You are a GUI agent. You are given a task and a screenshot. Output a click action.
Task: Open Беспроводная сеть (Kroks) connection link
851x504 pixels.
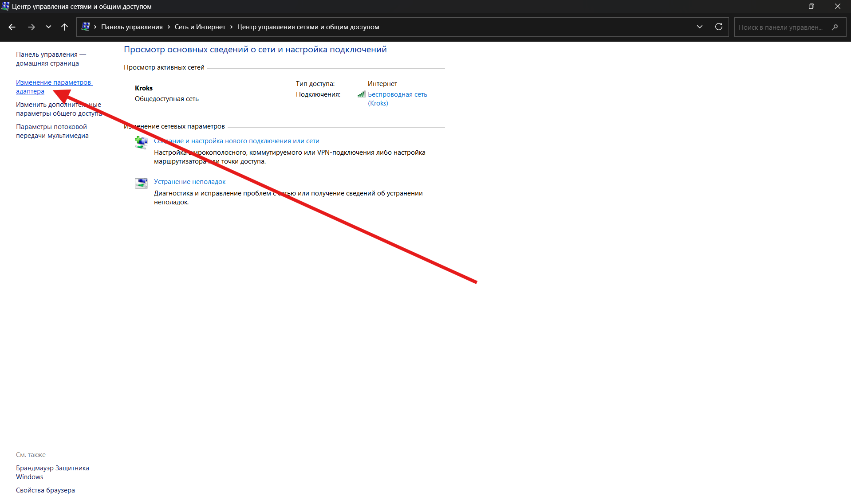tap(397, 94)
